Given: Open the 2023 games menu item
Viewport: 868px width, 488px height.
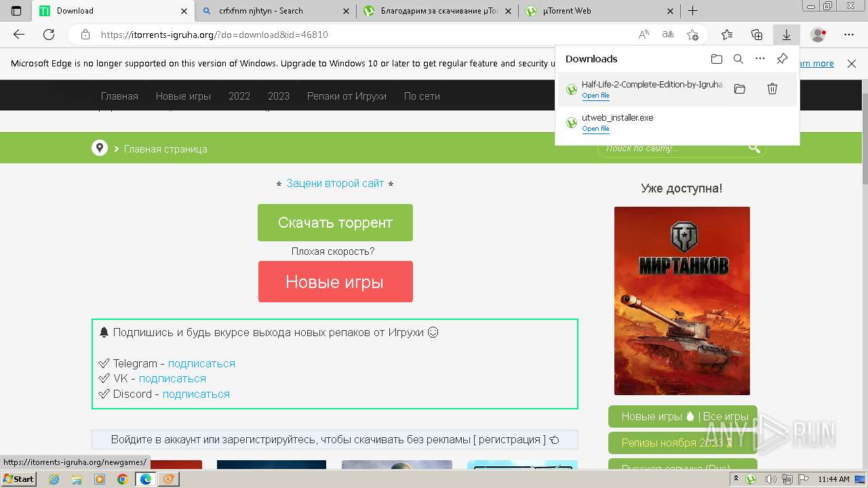Looking at the screenshot, I should click(279, 96).
